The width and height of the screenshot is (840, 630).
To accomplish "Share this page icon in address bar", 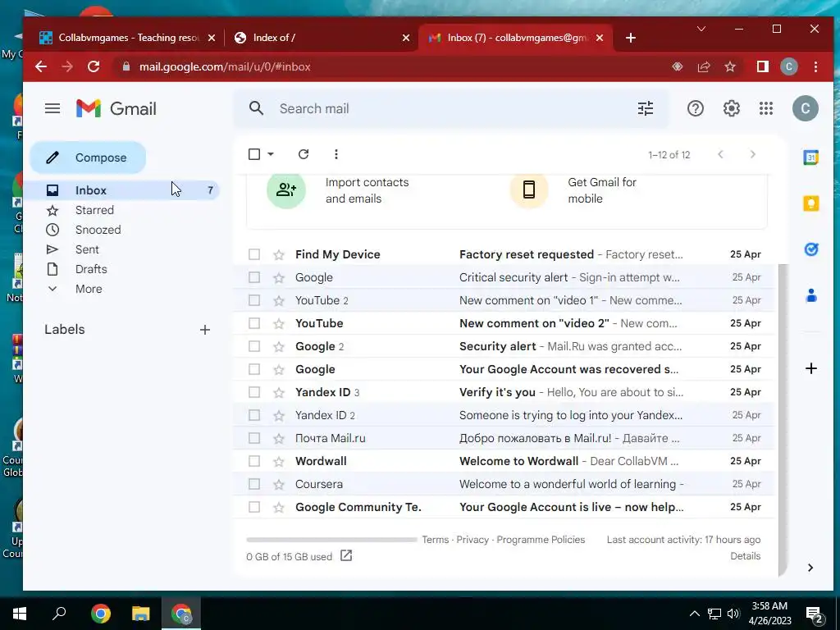I will point(703,67).
